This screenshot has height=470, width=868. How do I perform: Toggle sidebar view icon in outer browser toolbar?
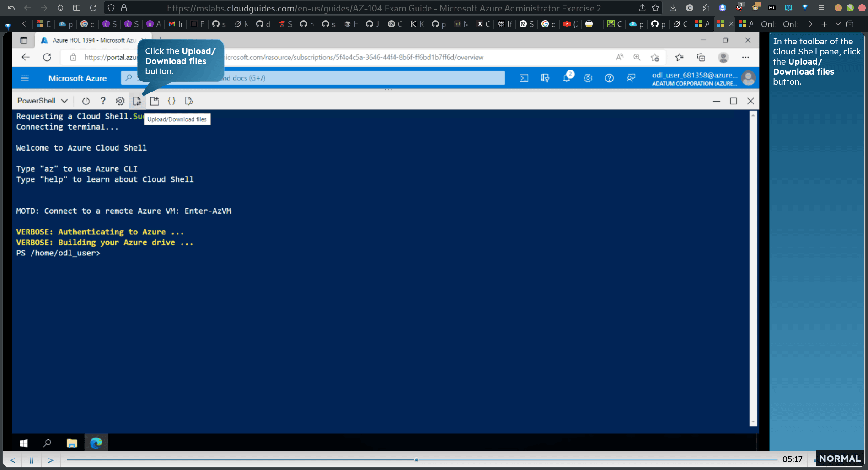77,8
